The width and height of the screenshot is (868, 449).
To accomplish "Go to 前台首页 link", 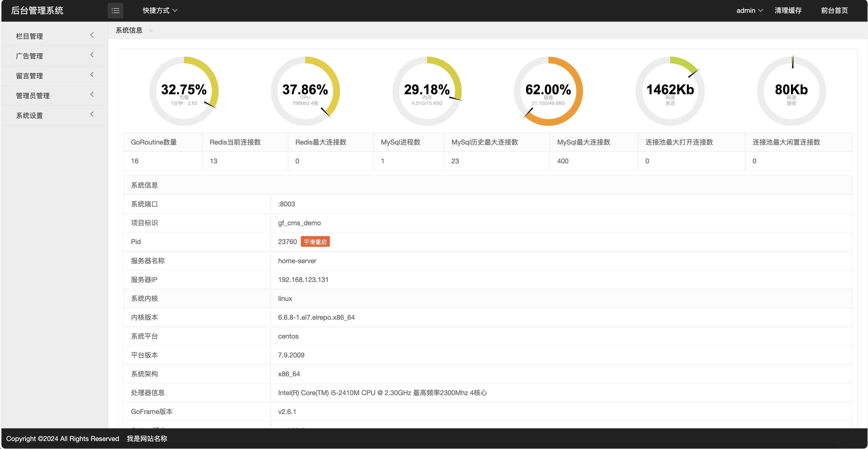I will coord(834,10).
